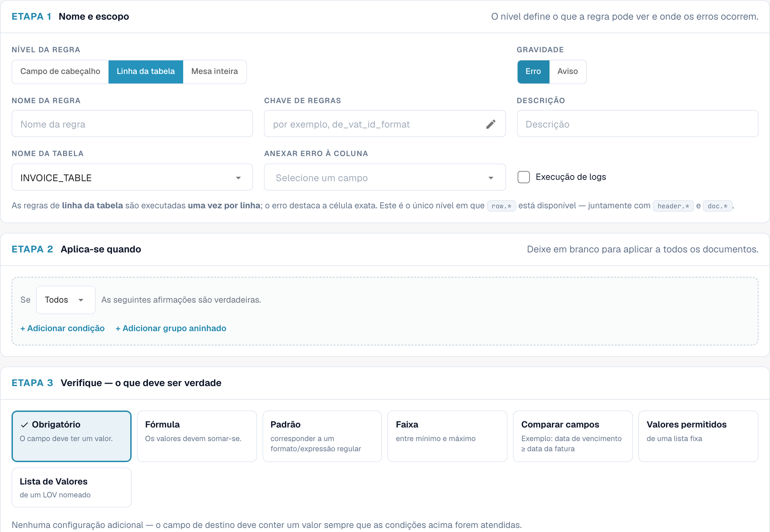Open the Todos condition dropdown

click(65, 300)
